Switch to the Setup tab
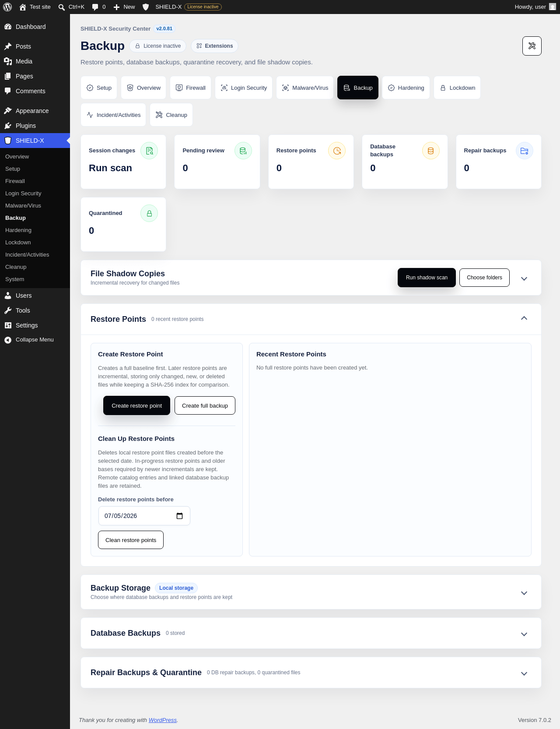The image size is (560, 729). point(99,88)
